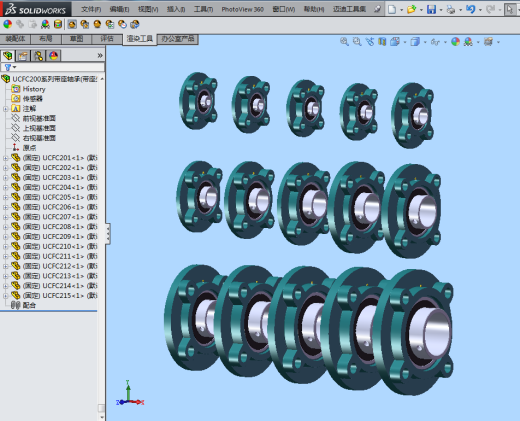The height and width of the screenshot is (421, 520).
Task: Toggle the menu bar pin icon
Action: [x=377, y=9]
